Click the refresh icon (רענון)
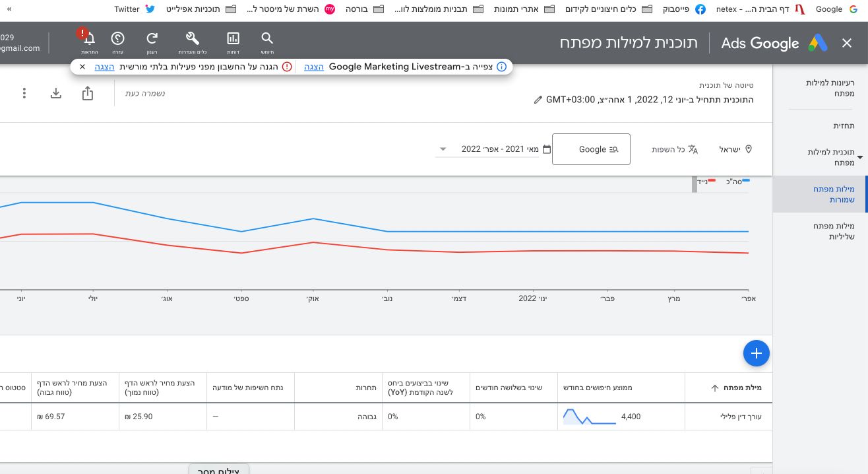The width and height of the screenshot is (868, 474). 152,39
